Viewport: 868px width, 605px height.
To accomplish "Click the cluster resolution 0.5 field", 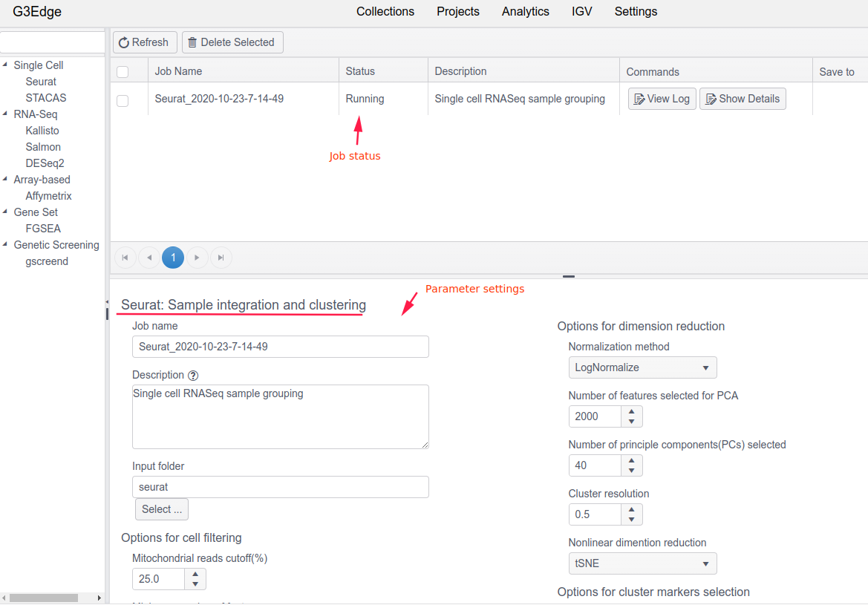I will [595, 514].
